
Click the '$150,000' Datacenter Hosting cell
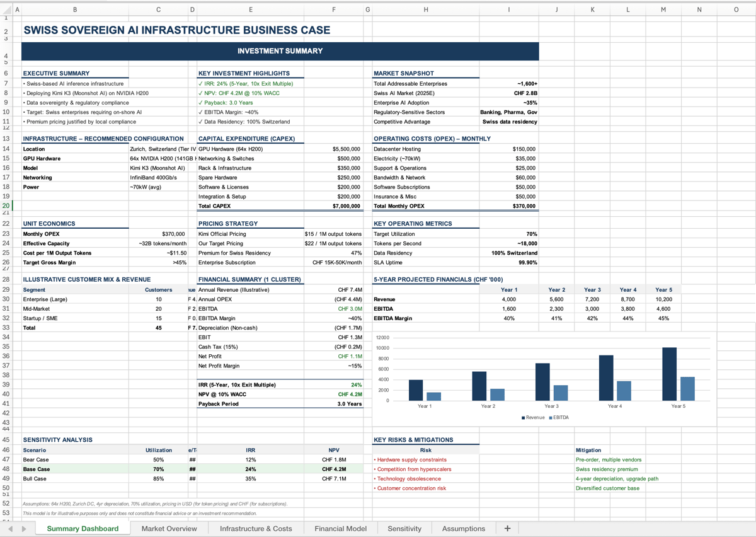509,149
